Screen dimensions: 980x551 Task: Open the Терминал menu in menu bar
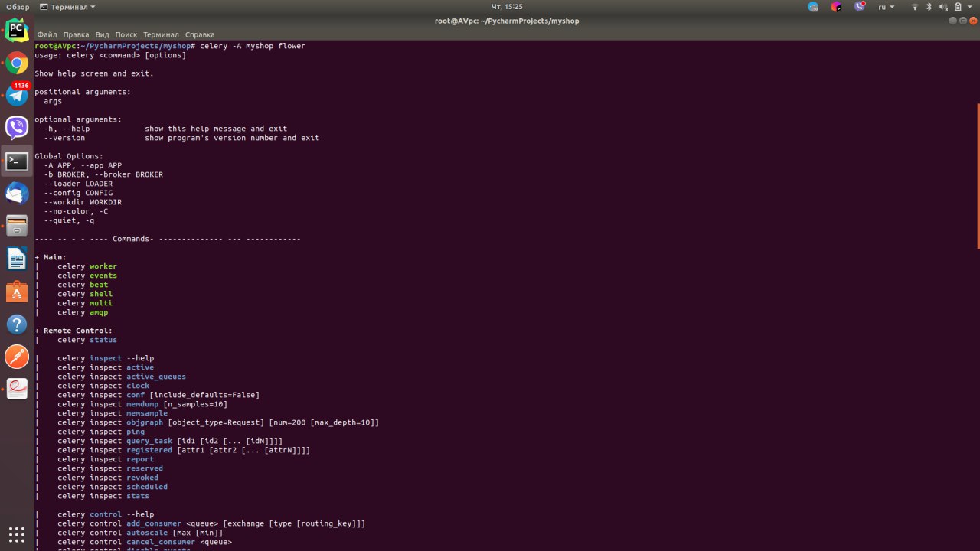[161, 34]
